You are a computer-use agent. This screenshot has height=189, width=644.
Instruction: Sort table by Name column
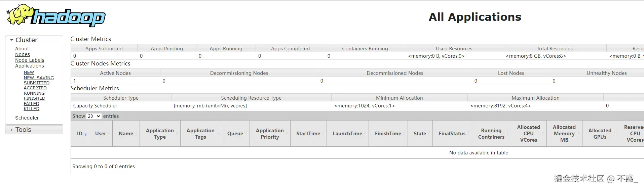126,134
